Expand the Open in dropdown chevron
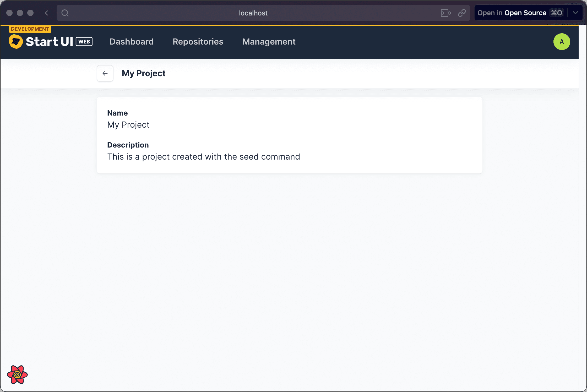 [x=575, y=13]
